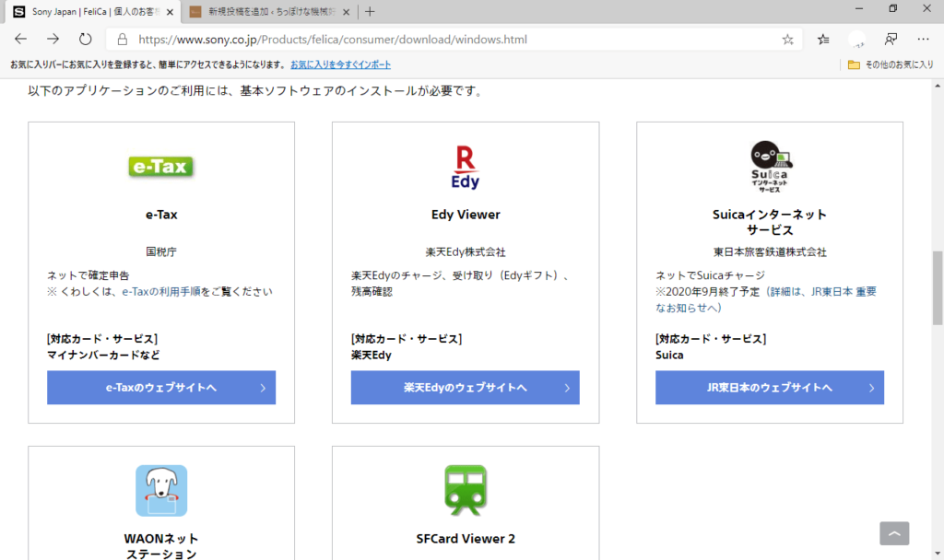Add this page to favorites star
944x560 pixels.
coord(787,40)
